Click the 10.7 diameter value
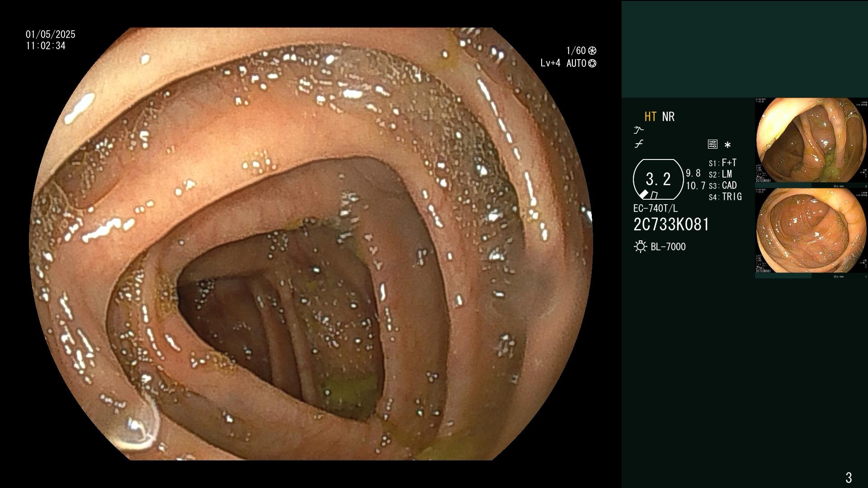The height and width of the screenshot is (488, 868). [695, 186]
